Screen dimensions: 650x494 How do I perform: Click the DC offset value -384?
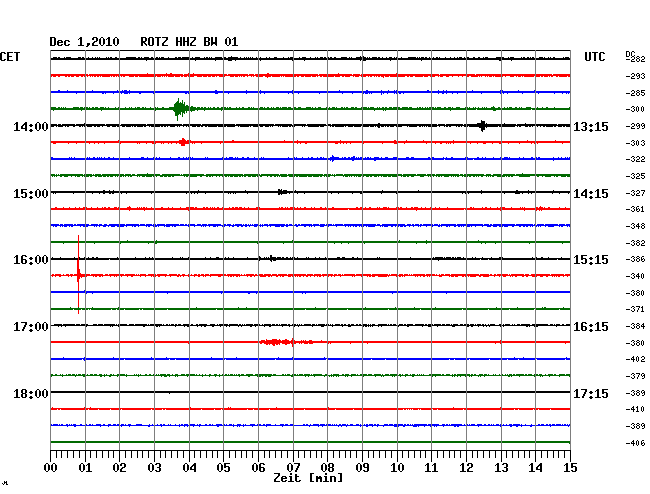click(635, 326)
